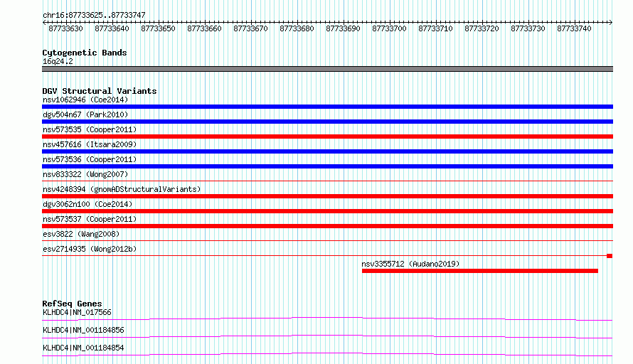Click the small red block ending esv2714935
Screen dimensions: 633x364
click(610, 256)
